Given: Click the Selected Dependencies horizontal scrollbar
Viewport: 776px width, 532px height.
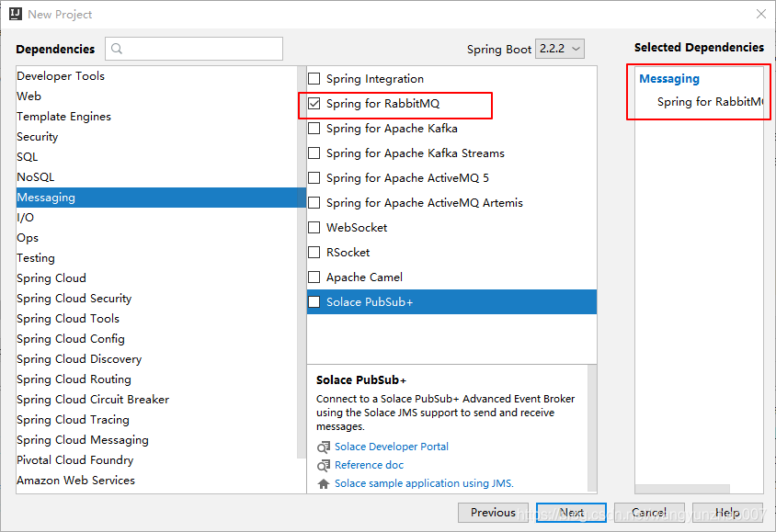Looking at the screenshot, I should click(682, 489).
